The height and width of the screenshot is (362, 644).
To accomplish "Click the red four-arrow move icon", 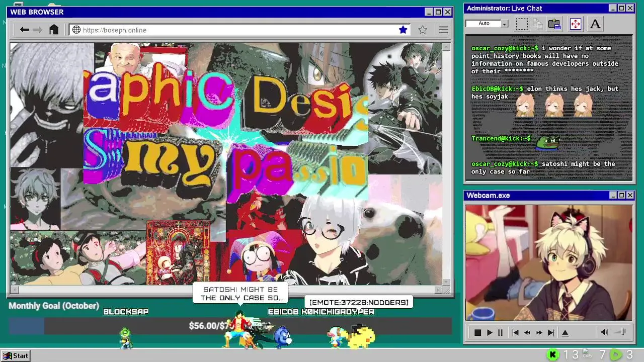I will [576, 24].
